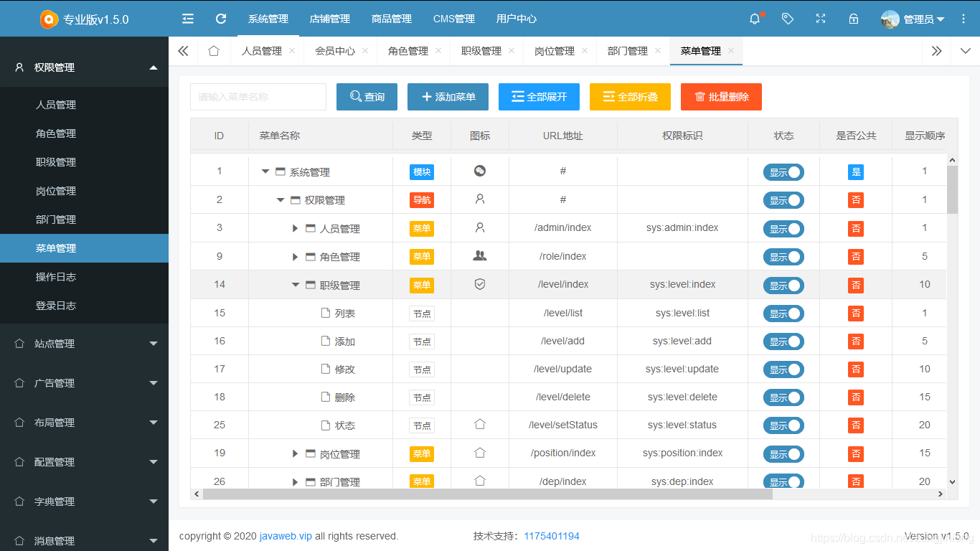Enter fullscreen with the expand icon
The image size is (980, 551).
tap(821, 19)
